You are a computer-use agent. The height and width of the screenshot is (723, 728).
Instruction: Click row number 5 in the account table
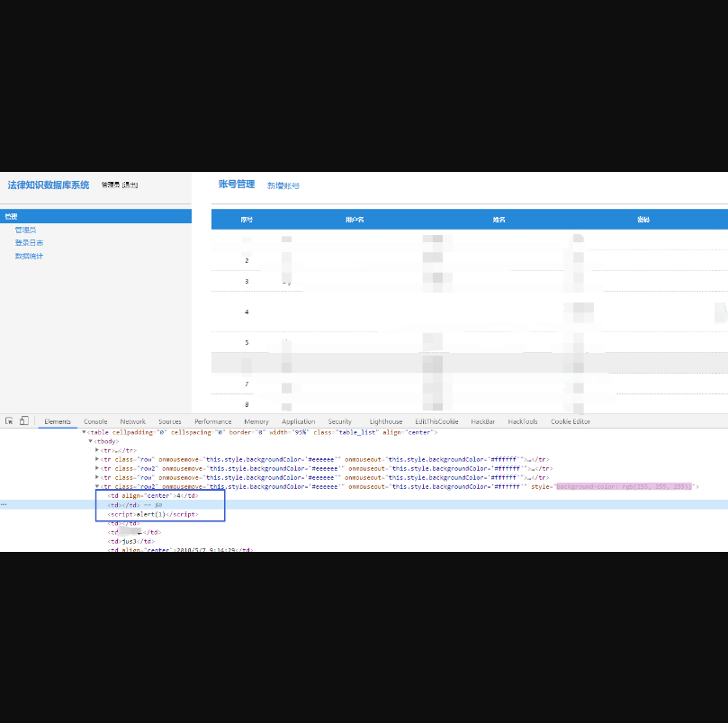tap(247, 342)
